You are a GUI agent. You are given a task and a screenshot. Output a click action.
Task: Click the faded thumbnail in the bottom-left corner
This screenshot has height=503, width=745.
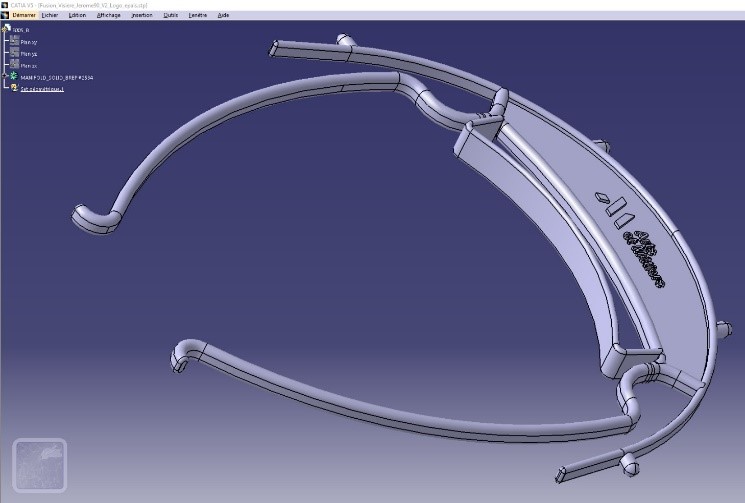(x=39, y=465)
